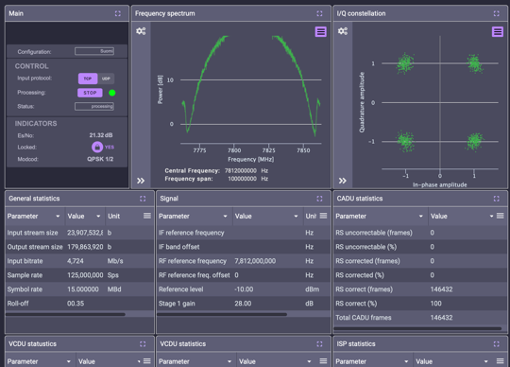
Task: Click the Status processing field
Action: pyautogui.click(x=94, y=106)
